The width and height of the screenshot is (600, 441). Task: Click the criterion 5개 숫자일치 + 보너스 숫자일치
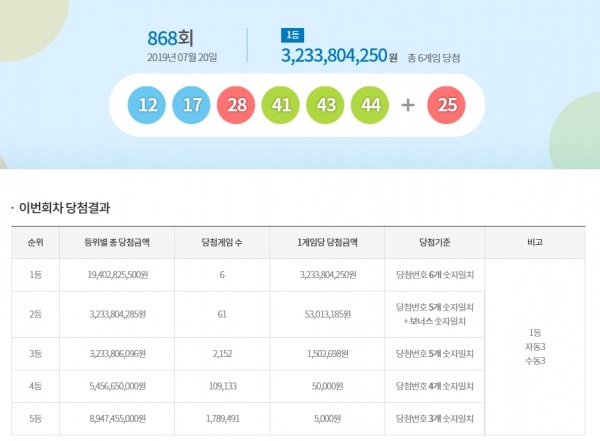[435, 314]
